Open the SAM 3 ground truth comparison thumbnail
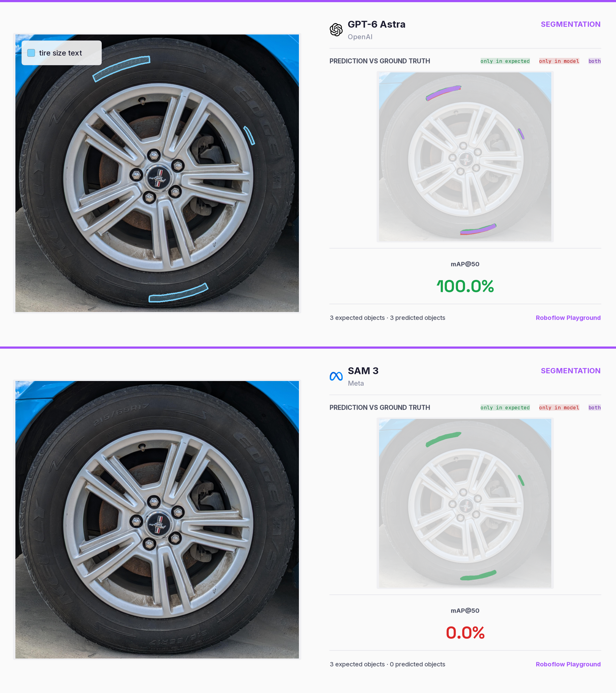Image resolution: width=616 pixels, height=693 pixels. click(x=465, y=503)
